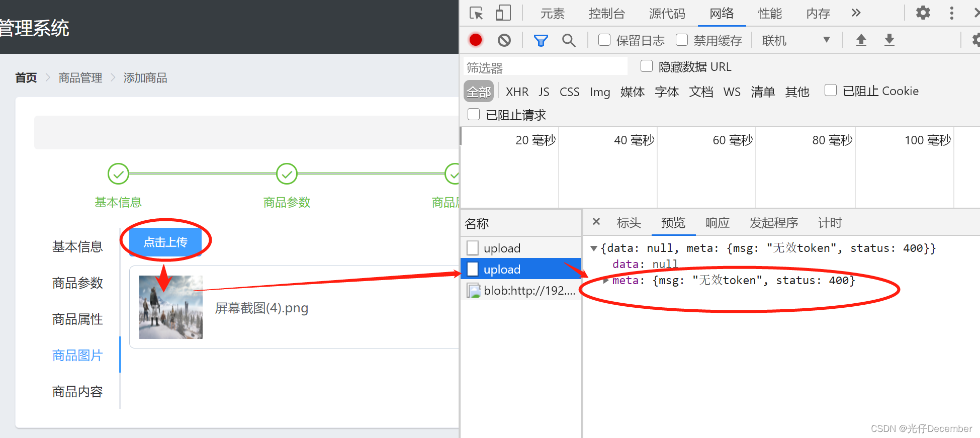Check blocked Cookie filter 已阻止 Cookie
Screen dimensions: 980x438
(831, 90)
